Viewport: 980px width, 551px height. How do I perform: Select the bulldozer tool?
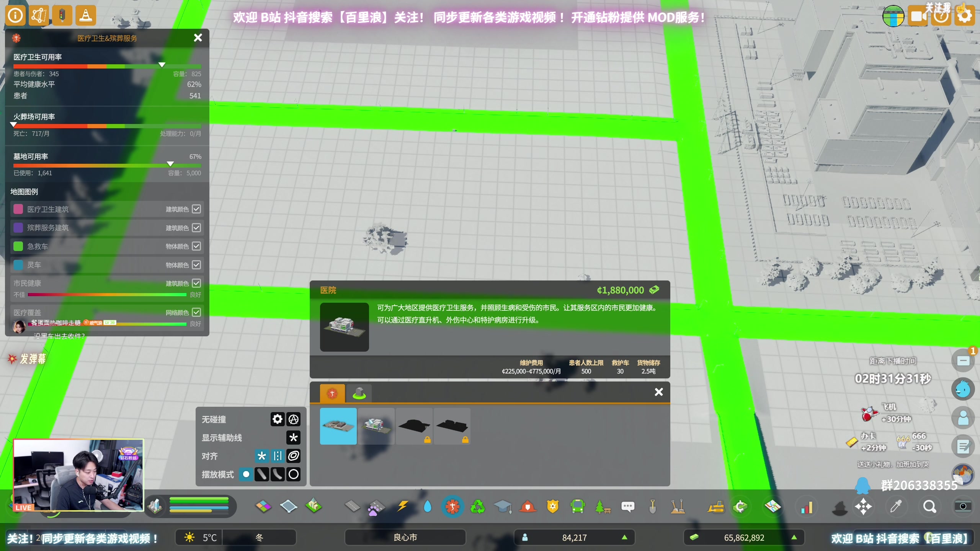tap(715, 507)
